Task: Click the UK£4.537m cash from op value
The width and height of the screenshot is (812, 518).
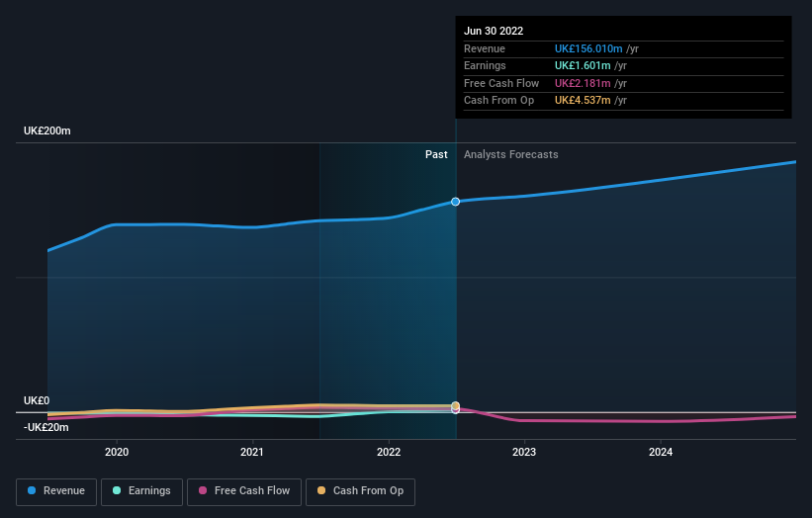Action: coord(583,101)
